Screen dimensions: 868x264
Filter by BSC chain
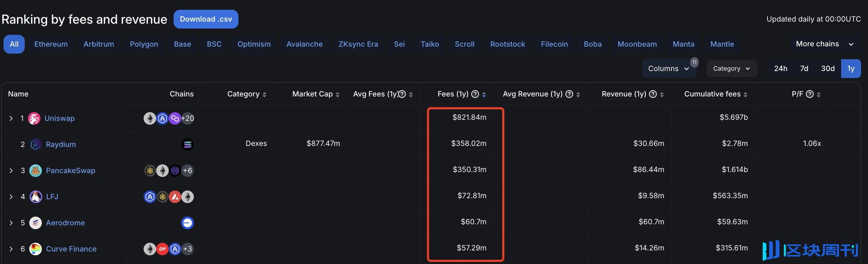click(x=214, y=44)
